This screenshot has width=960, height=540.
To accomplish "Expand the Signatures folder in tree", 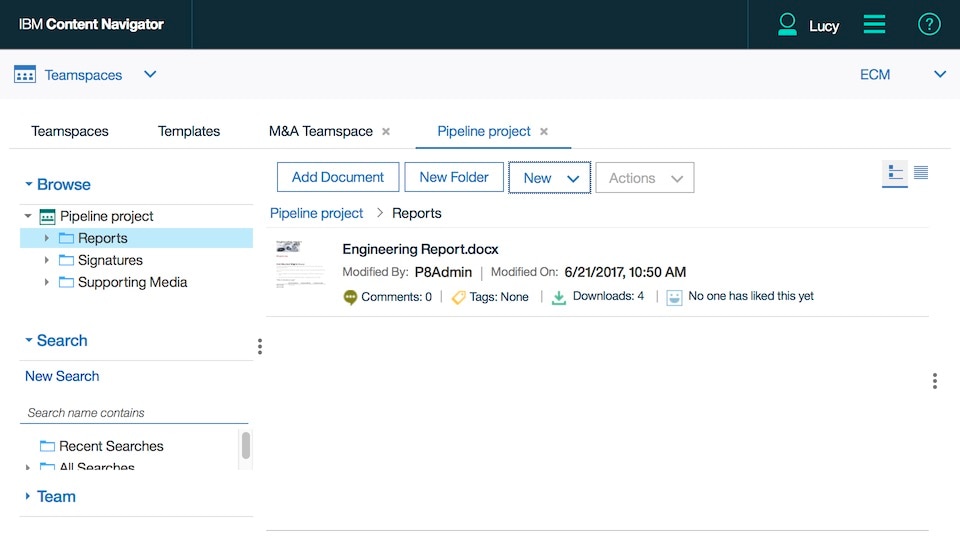I will coord(46,260).
